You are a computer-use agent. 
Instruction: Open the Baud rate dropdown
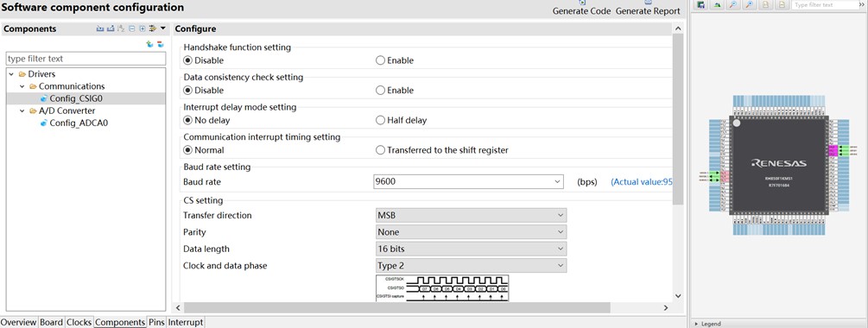tap(557, 181)
